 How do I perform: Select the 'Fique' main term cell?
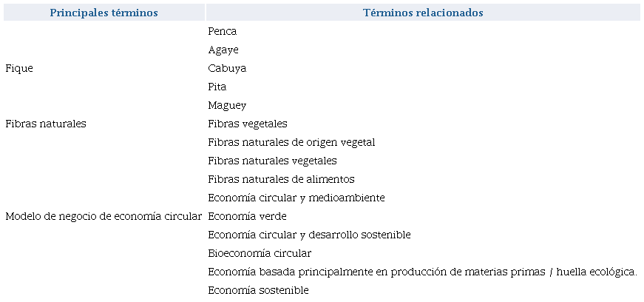point(19,68)
